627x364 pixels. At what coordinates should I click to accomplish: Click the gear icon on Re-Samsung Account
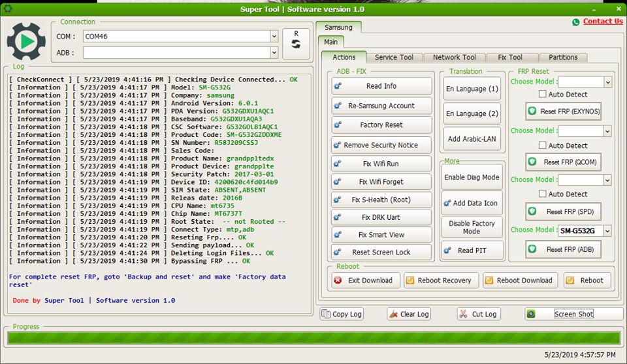click(338, 106)
